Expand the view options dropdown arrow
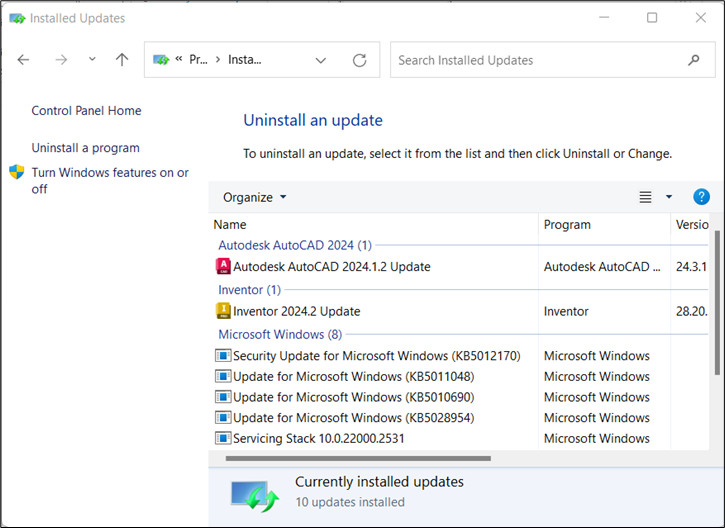The height and width of the screenshot is (528, 725). 669,197
